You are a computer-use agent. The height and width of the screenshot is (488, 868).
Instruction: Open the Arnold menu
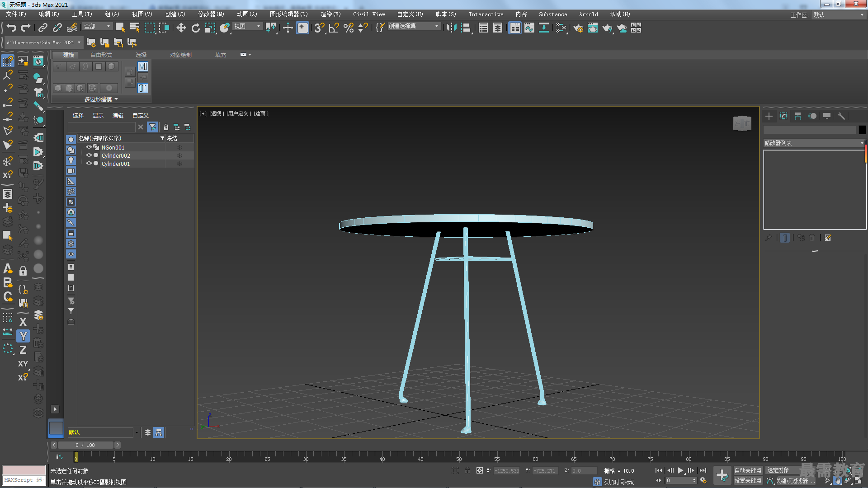click(588, 14)
